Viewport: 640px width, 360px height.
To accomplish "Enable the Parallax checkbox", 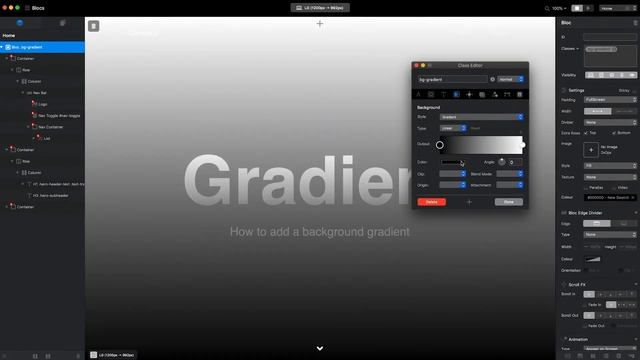I will pyautogui.click(x=586, y=188).
